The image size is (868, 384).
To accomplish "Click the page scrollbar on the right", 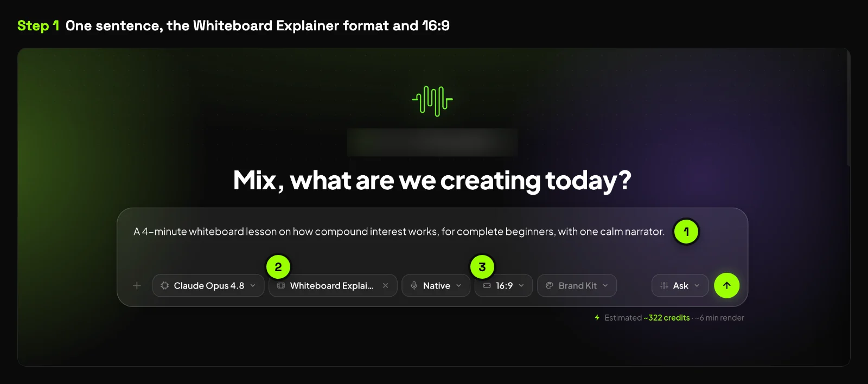I will click(848, 108).
